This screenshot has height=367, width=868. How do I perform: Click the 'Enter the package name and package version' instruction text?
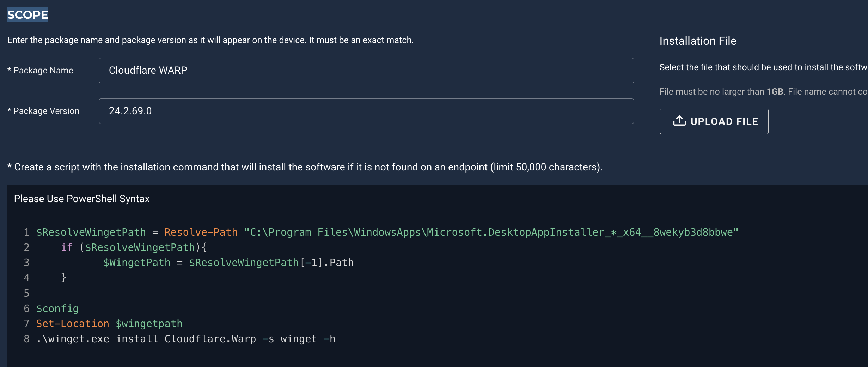(210, 40)
